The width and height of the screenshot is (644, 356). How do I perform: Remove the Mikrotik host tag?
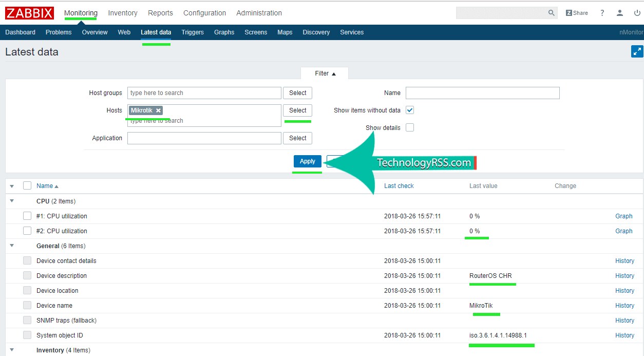[x=158, y=110]
